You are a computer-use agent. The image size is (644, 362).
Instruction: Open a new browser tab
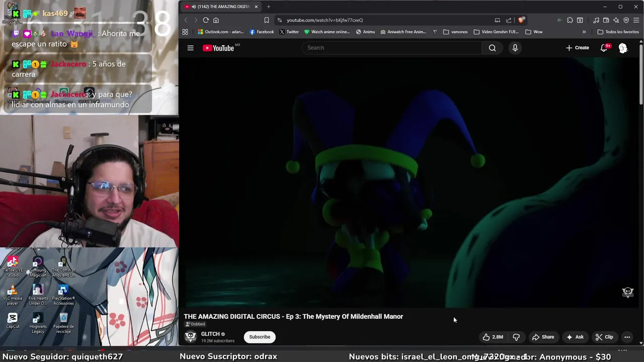coord(269,7)
